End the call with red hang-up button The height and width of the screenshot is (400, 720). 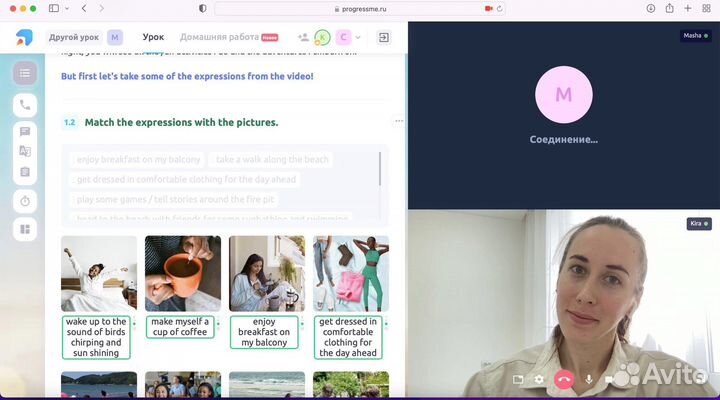[564, 380]
